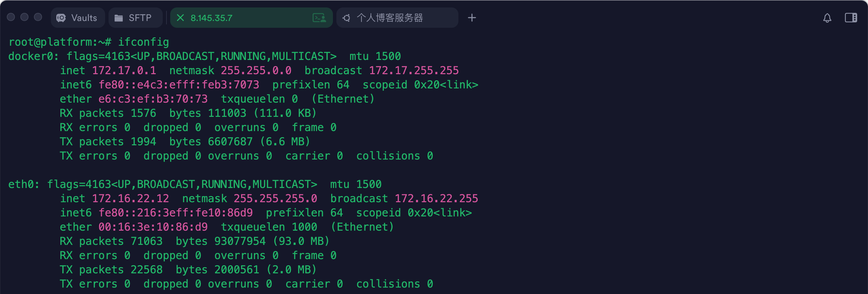Click the eth0 MAC address 00:16:3e:10:86:d9
The height and width of the screenshot is (294, 868).
tap(153, 227)
